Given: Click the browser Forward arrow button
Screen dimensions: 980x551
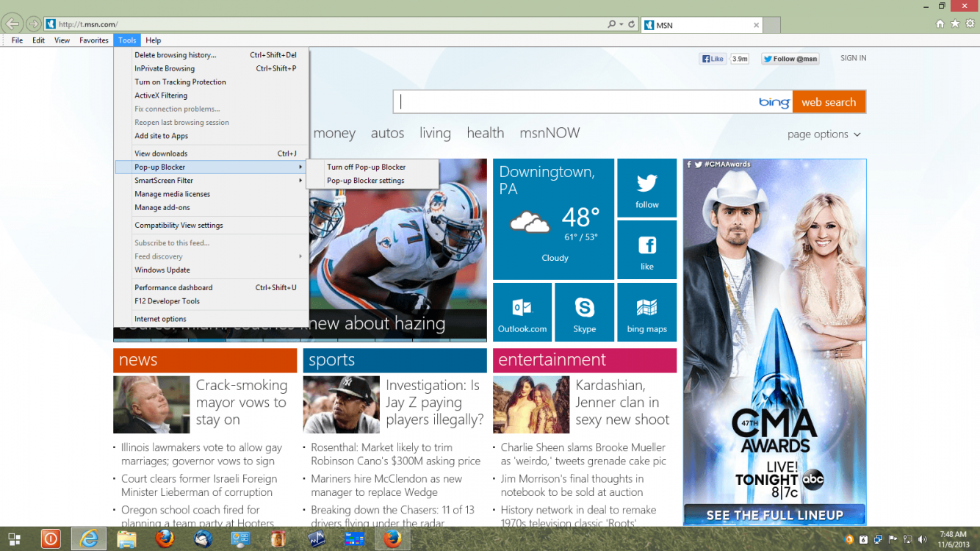Looking at the screenshot, I should click(x=33, y=24).
